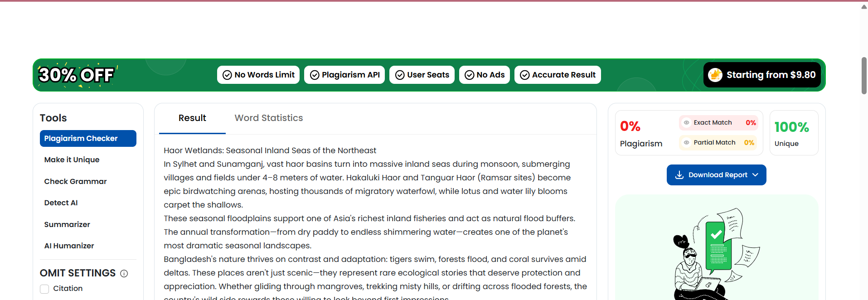The image size is (868, 300).
Task: Open the Check Grammar tool
Action: pyautogui.click(x=75, y=181)
